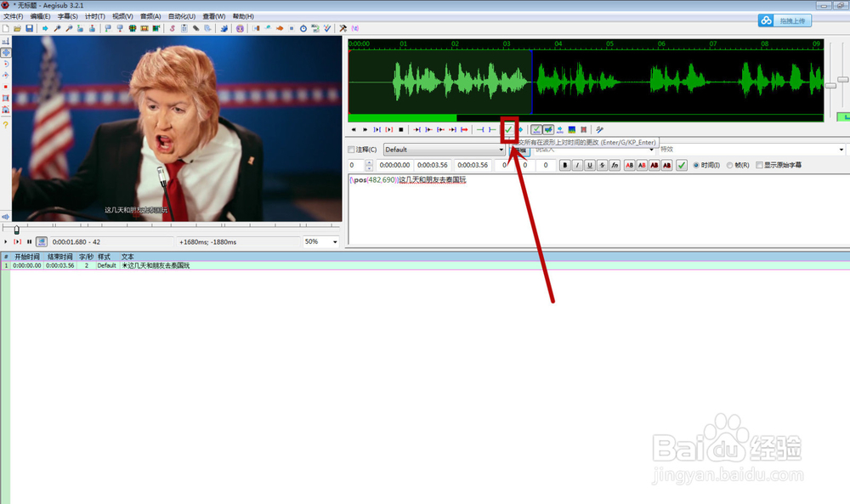850x504 pixels.
Task: Save subtitles with the floppy disk icon
Action: point(29,28)
